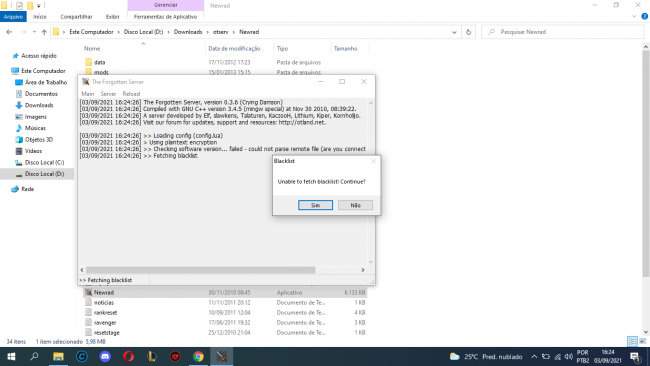Decline blacklist dialog with Não
Viewport: 650px width, 366px height.
click(355, 205)
